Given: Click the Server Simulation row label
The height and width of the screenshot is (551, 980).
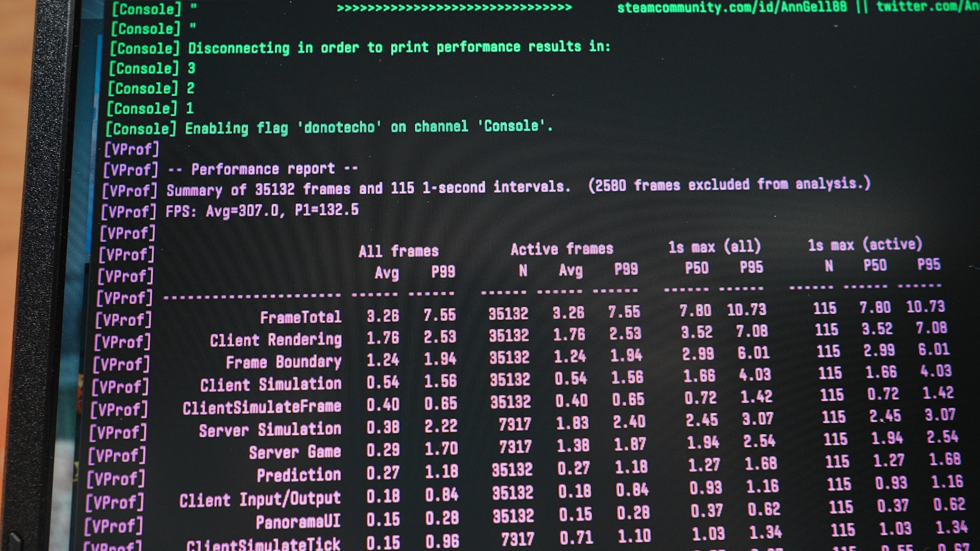Looking at the screenshot, I should [269, 430].
